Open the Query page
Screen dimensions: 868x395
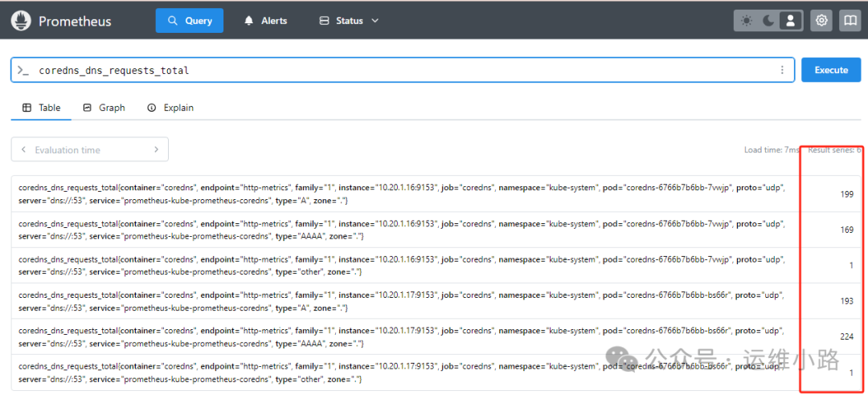(190, 21)
